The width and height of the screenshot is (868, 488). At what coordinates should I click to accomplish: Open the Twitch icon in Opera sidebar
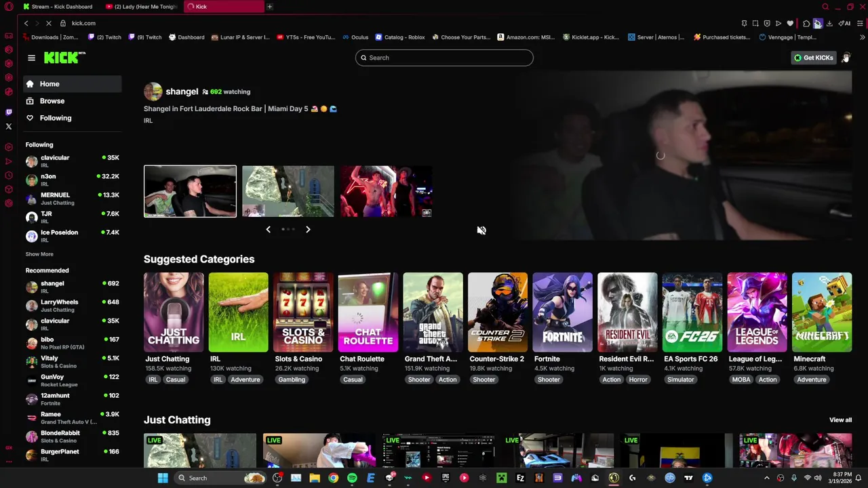9,112
